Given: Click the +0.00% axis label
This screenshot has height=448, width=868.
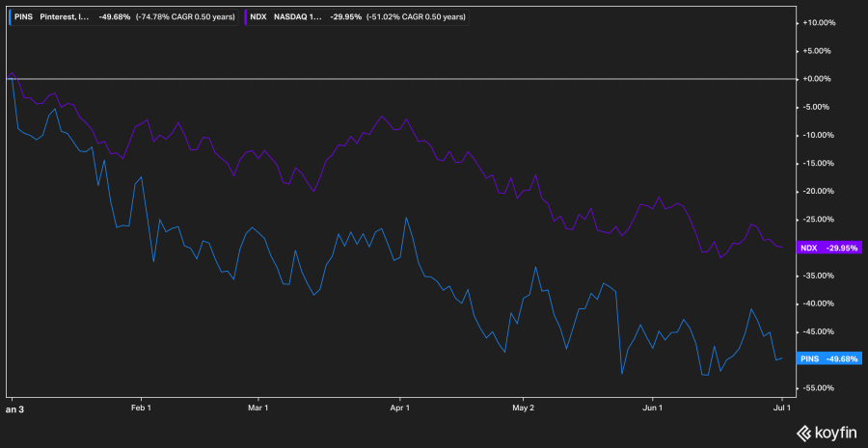Looking at the screenshot, I should [817, 79].
